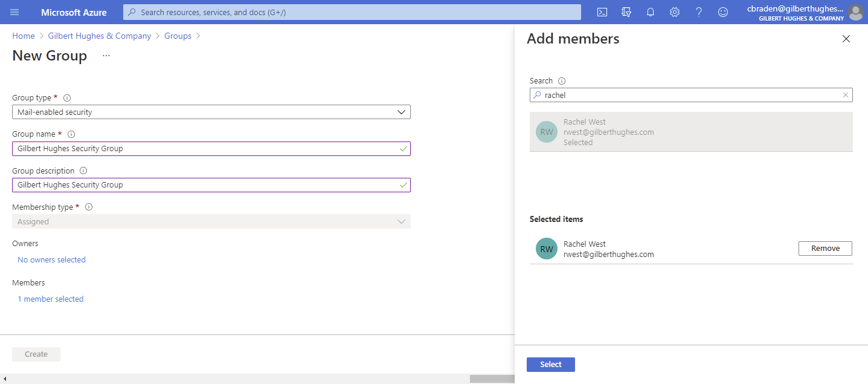868x384 pixels.
Task: Click '1 member selected' link
Action: pos(51,299)
